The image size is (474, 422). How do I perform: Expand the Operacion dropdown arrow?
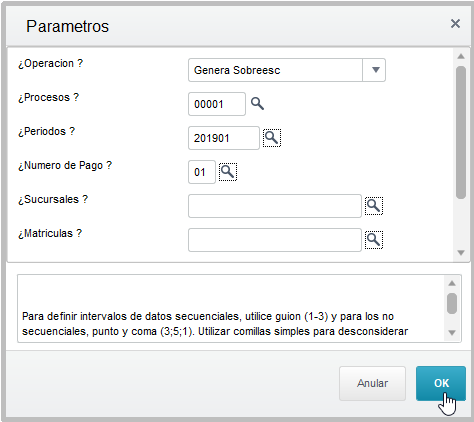376,70
